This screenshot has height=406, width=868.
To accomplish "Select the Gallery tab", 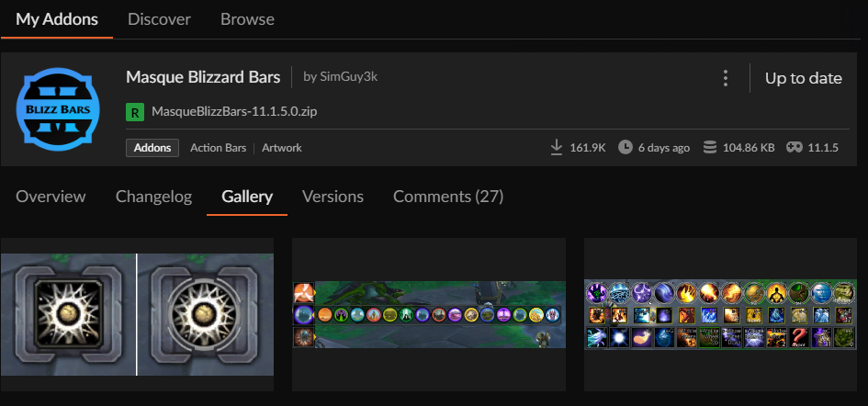I will pos(247,197).
